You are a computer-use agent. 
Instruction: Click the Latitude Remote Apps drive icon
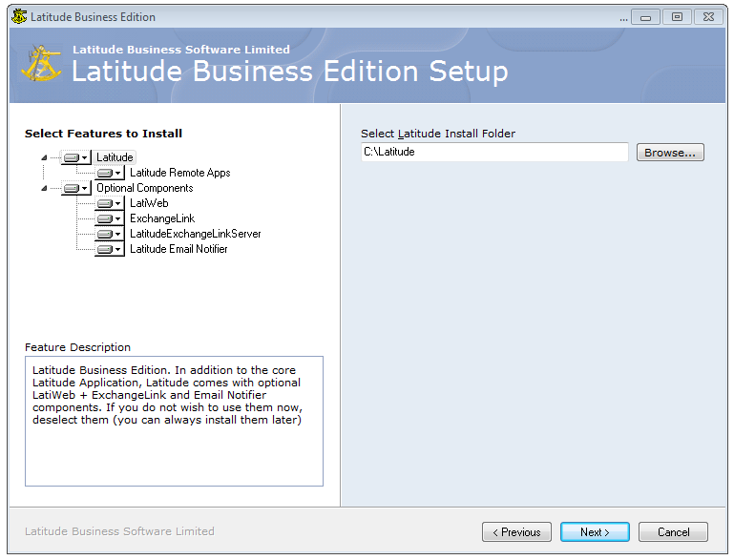(109, 173)
